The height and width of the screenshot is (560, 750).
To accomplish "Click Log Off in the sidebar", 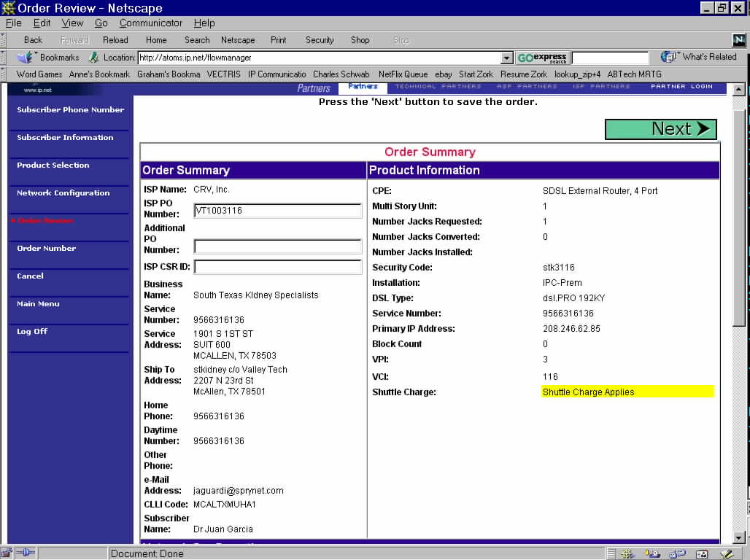I will tap(32, 332).
